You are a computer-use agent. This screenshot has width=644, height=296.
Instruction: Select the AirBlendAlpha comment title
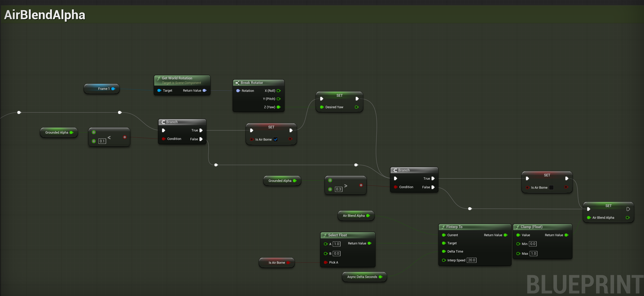click(45, 15)
